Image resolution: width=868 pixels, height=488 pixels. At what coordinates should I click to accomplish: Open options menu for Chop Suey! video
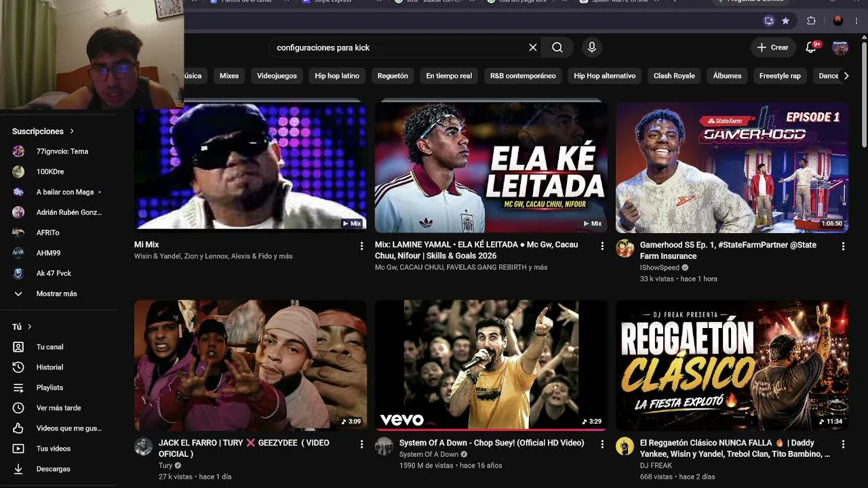click(x=602, y=444)
